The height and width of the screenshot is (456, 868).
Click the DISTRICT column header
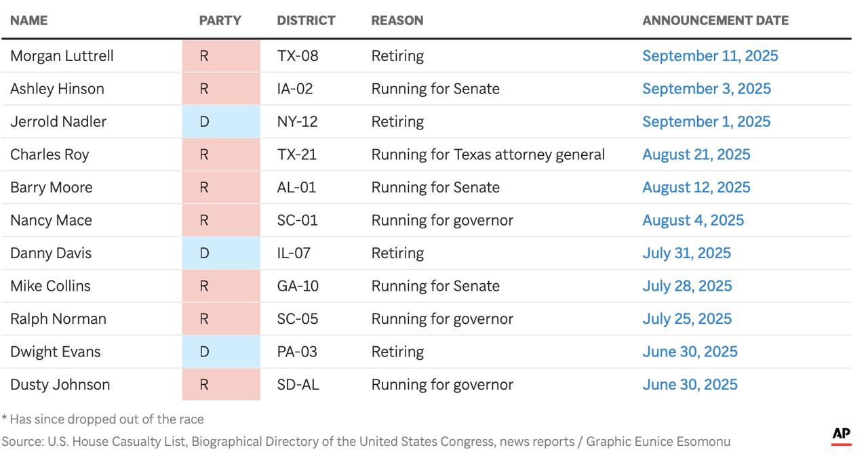point(306,20)
